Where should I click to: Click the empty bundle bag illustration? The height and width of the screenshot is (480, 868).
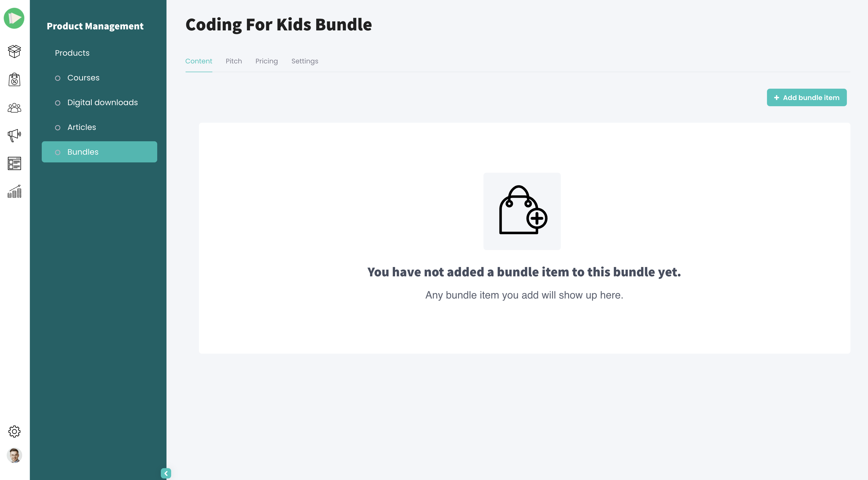point(522,211)
